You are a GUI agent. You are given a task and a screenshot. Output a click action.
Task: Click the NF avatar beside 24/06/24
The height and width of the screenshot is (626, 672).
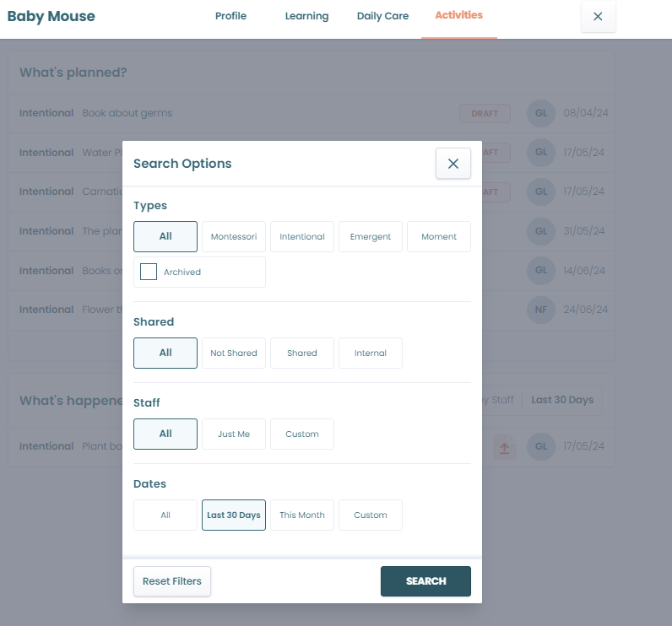pyautogui.click(x=541, y=310)
